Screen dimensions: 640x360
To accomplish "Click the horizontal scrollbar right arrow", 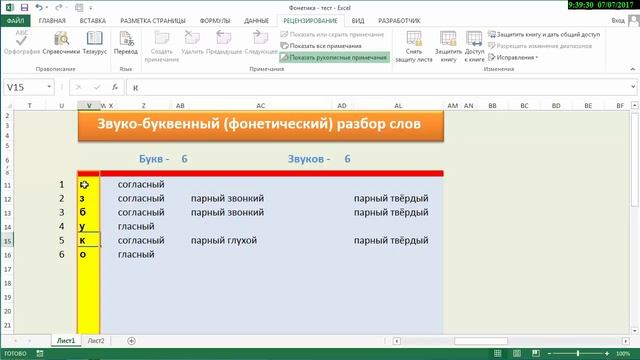I will (x=626, y=341).
